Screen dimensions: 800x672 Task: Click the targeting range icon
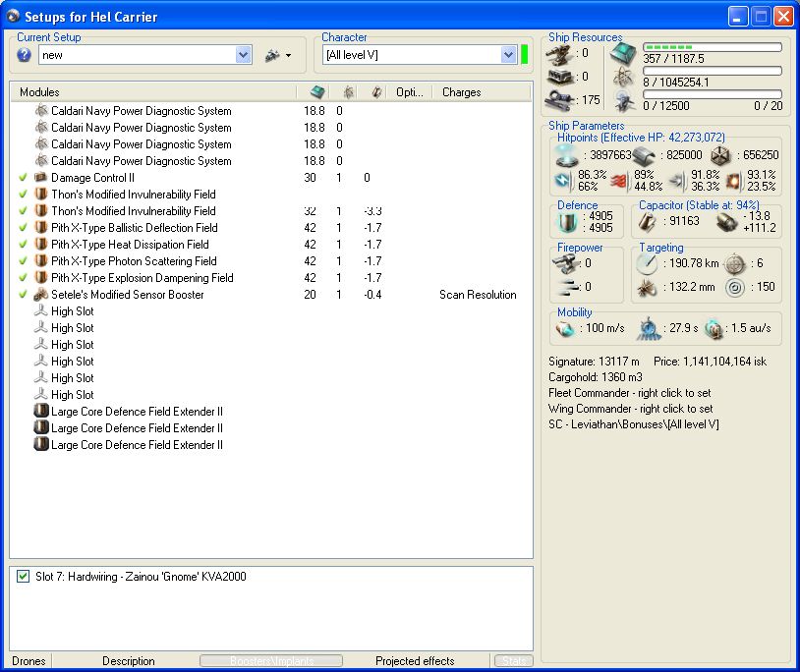pos(647,263)
